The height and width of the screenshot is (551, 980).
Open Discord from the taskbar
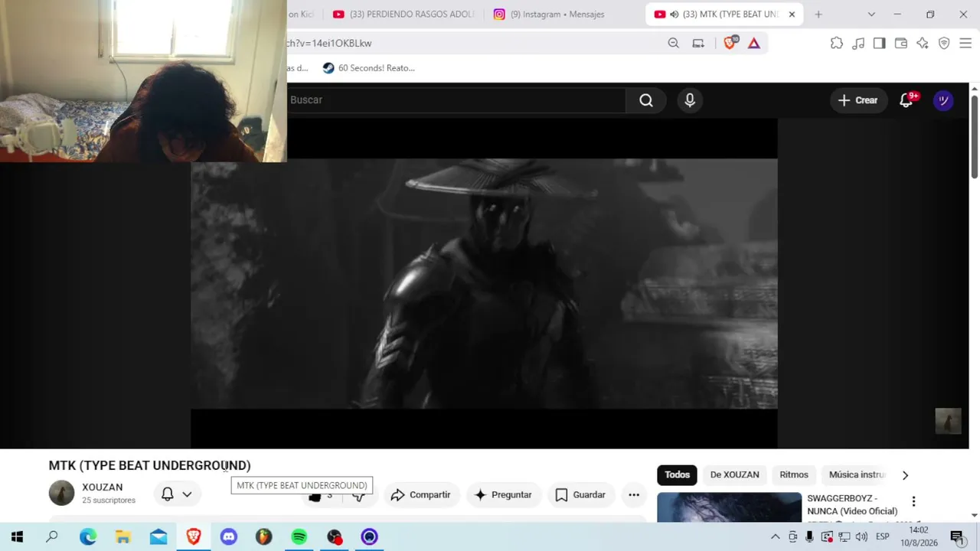(x=229, y=537)
